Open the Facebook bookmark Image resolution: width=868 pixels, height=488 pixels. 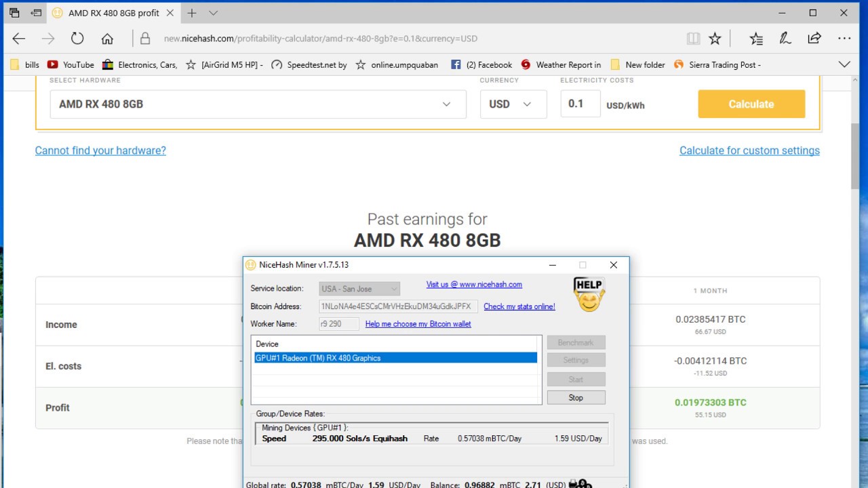[x=481, y=64]
